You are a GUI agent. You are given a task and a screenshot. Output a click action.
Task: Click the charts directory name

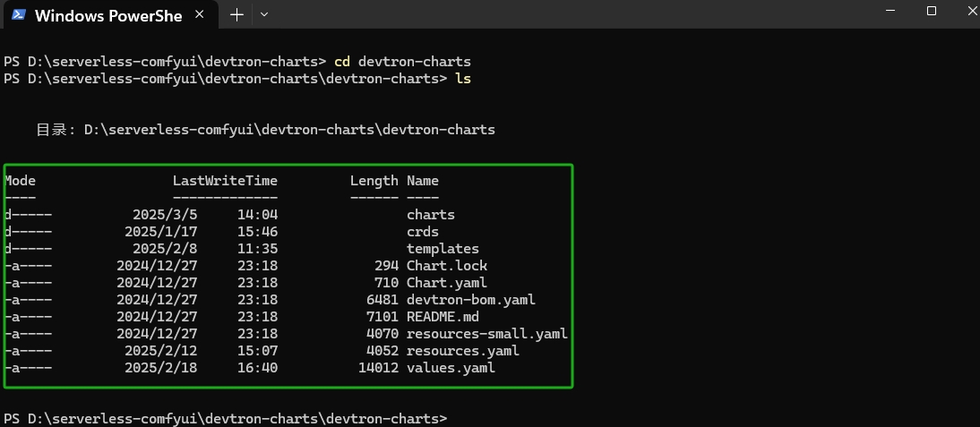point(430,215)
